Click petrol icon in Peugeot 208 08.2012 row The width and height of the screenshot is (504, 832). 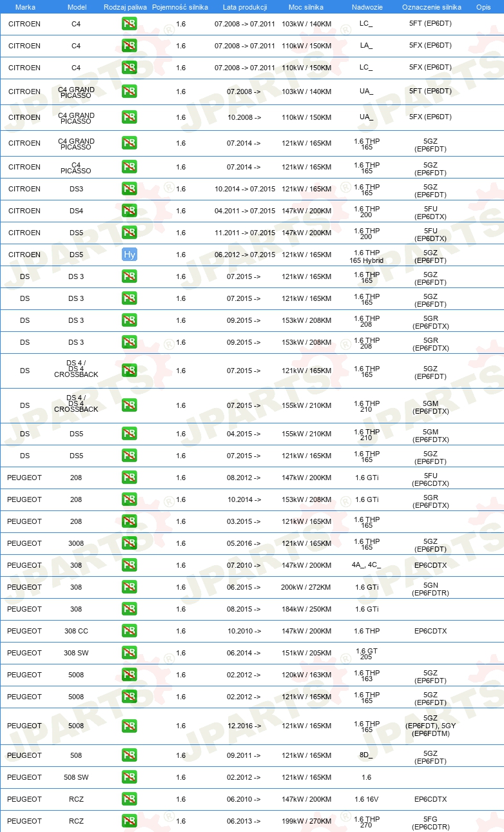click(x=130, y=478)
